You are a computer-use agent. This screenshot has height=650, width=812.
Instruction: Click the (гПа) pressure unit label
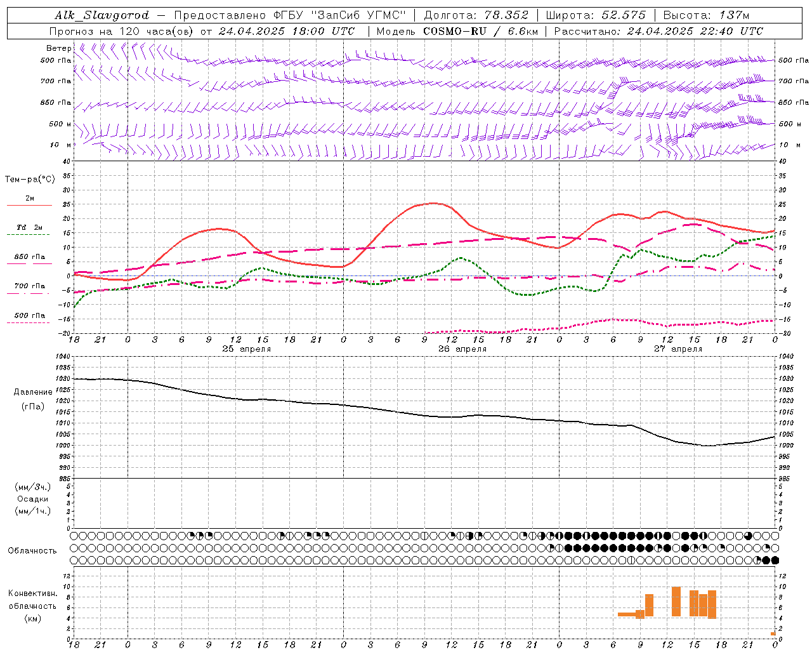[x=33, y=406]
